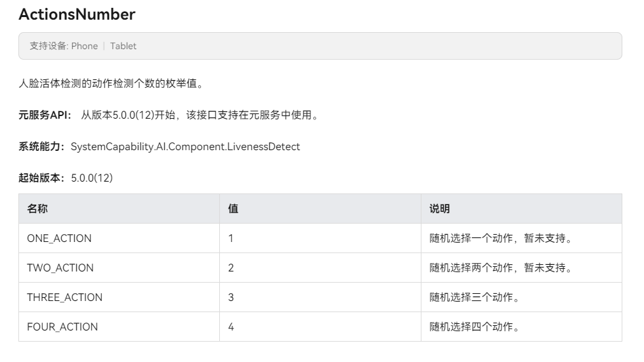Click the 说明 column header

[x=439, y=209]
